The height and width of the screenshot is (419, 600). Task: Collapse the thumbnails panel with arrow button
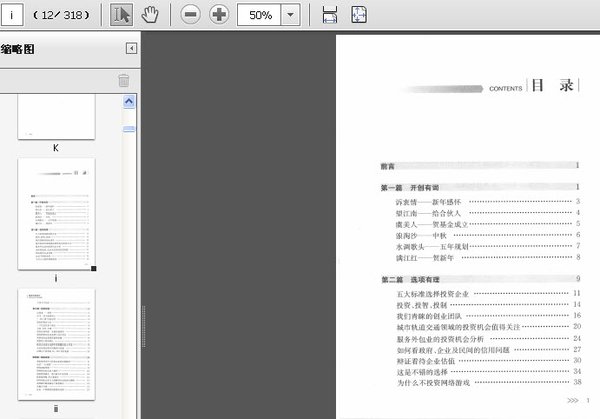[131, 48]
